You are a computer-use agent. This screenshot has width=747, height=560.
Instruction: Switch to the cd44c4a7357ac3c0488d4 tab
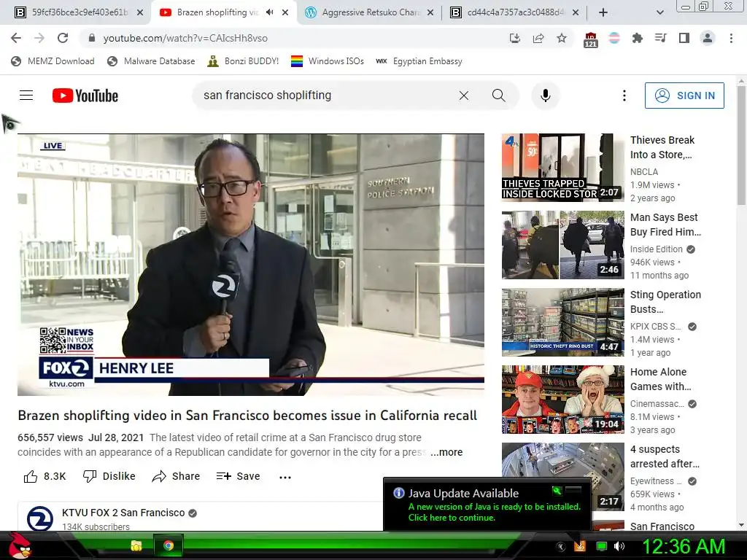514,12
